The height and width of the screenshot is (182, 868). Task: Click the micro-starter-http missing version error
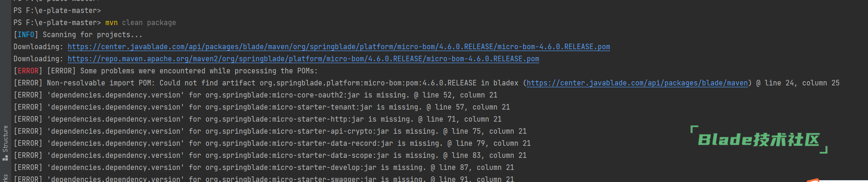[257, 119]
